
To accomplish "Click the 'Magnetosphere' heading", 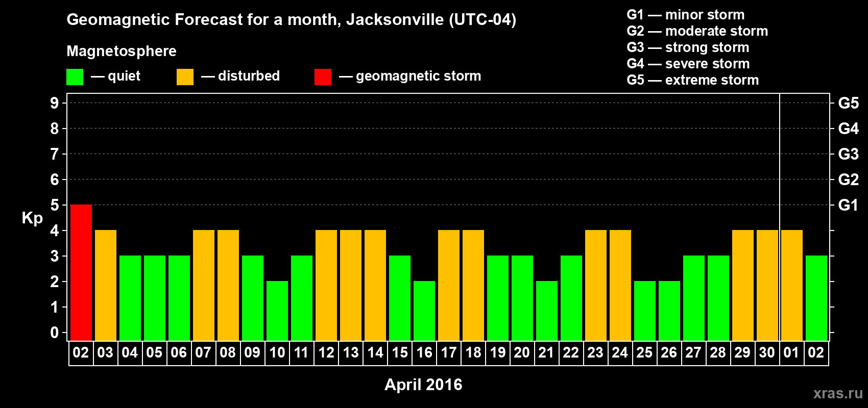I will (x=122, y=51).
